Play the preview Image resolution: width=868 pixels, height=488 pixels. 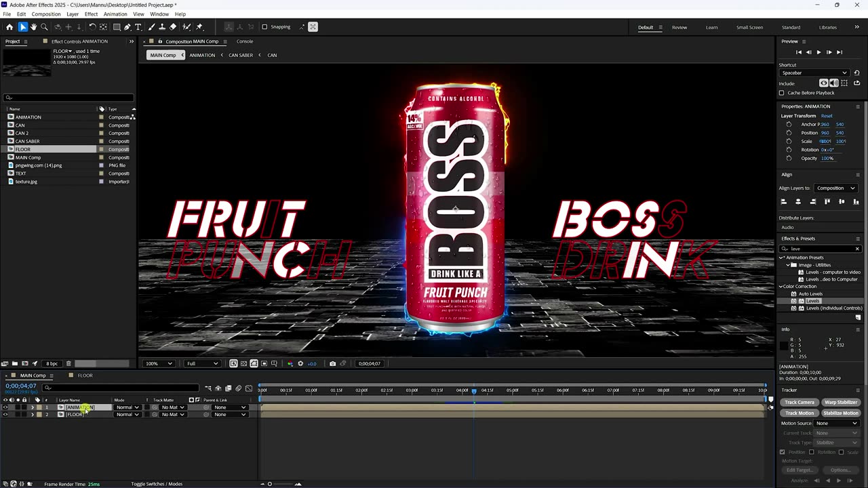[x=818, y=52]
